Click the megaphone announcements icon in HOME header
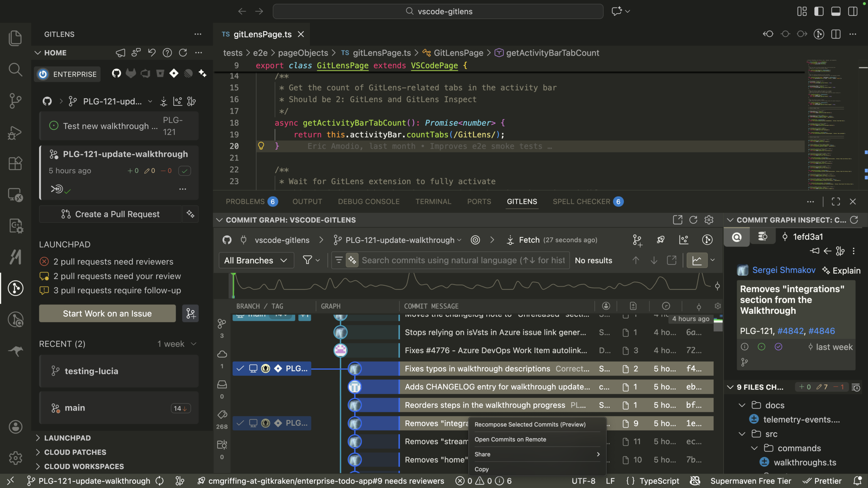The image size is (868, 488). [x=120, y=53]
